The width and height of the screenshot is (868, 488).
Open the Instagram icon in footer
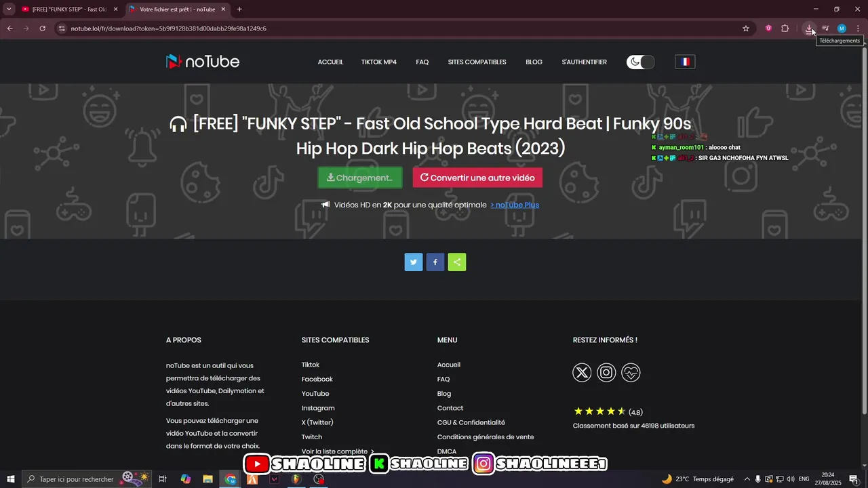[606, 372]
